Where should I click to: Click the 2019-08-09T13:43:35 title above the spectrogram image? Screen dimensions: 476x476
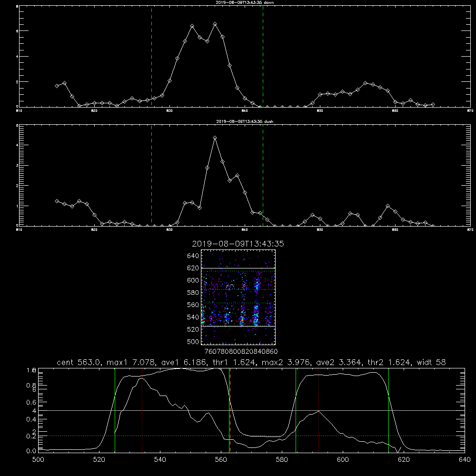pyautogui.click(x=238, y=244)
